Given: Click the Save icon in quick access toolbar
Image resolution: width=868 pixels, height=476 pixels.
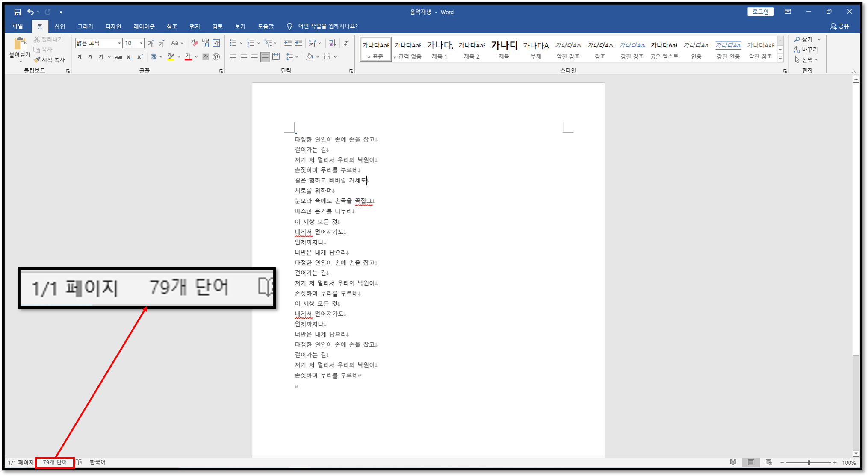Looking at the screenshot, I should tap(17, 12).
